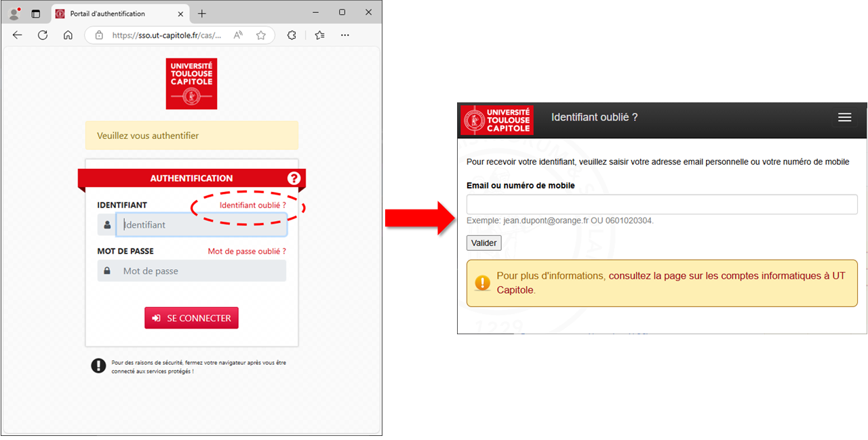This screenshot has width=868, height=440.
Task: Click the help question mark on Authentification banner
Action: 294,178
